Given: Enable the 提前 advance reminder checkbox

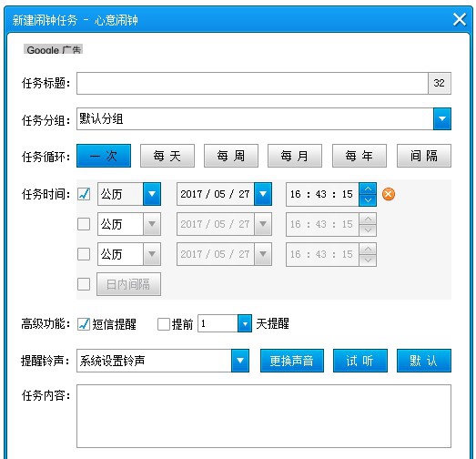Looking at the screenshot, I should (164, 324).
